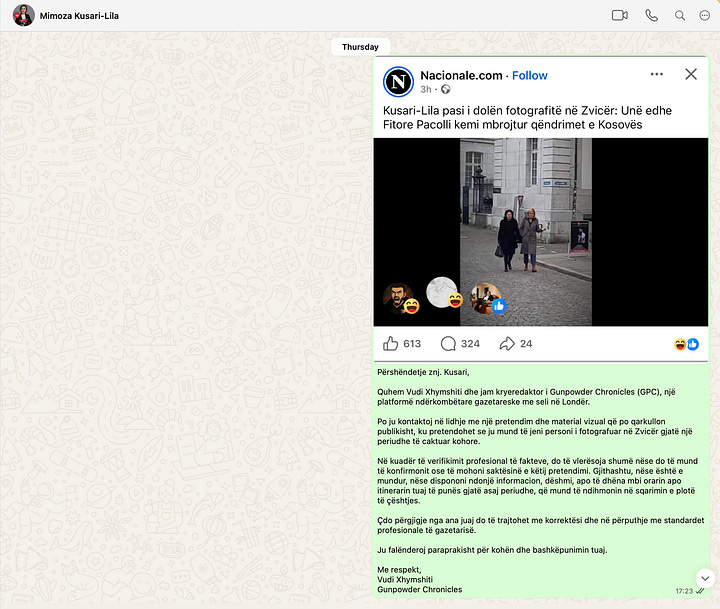Click the Nacionale.com round N logo
The image size is (720, 609).
pyautogui.click(x=398, y=82)
